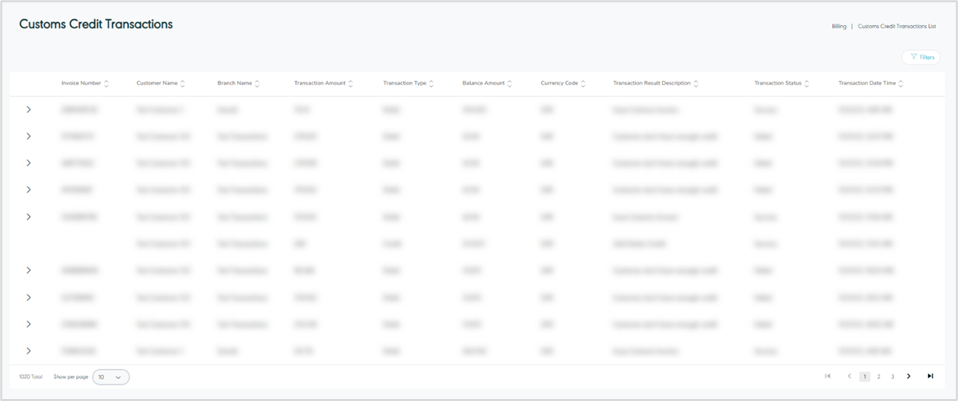This screenshot has width=958, height=401.
Task: Jump to the last page
Action: tap(930, 377)
